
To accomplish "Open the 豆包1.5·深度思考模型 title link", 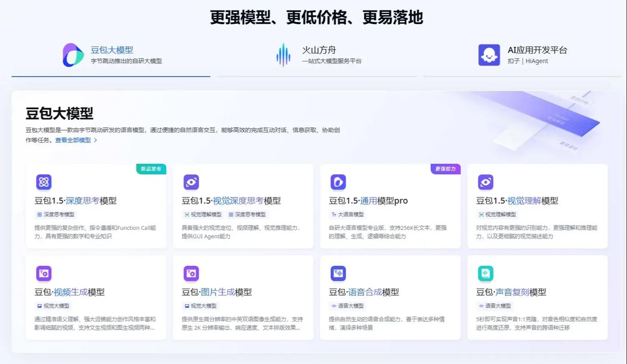I will point(76,201).
